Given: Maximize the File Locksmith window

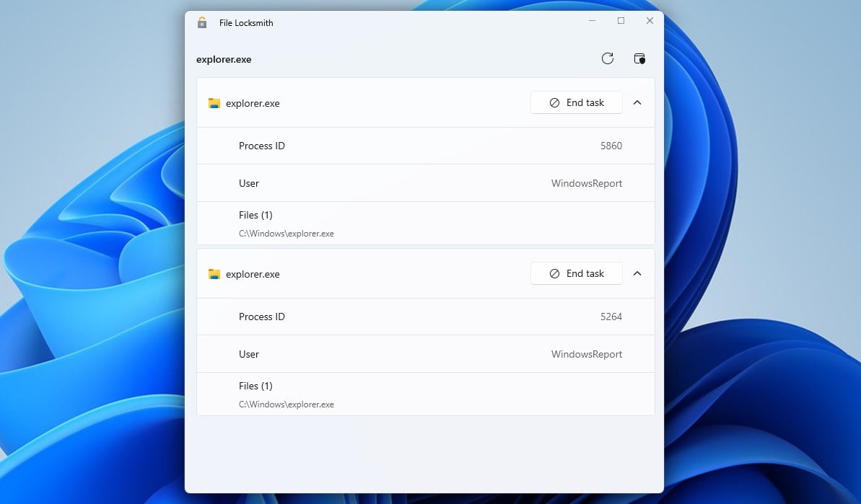Looking at the screenshot, I should 621,21.
